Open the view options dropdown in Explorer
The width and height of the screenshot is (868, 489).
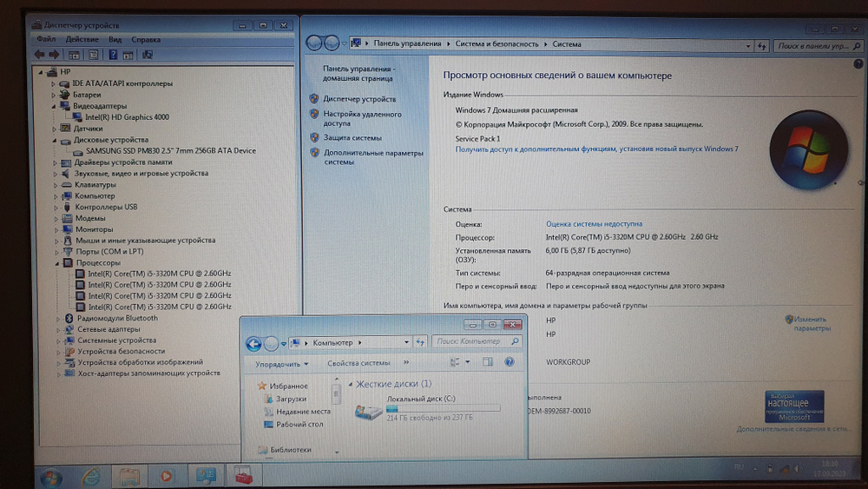coord(467,362)
